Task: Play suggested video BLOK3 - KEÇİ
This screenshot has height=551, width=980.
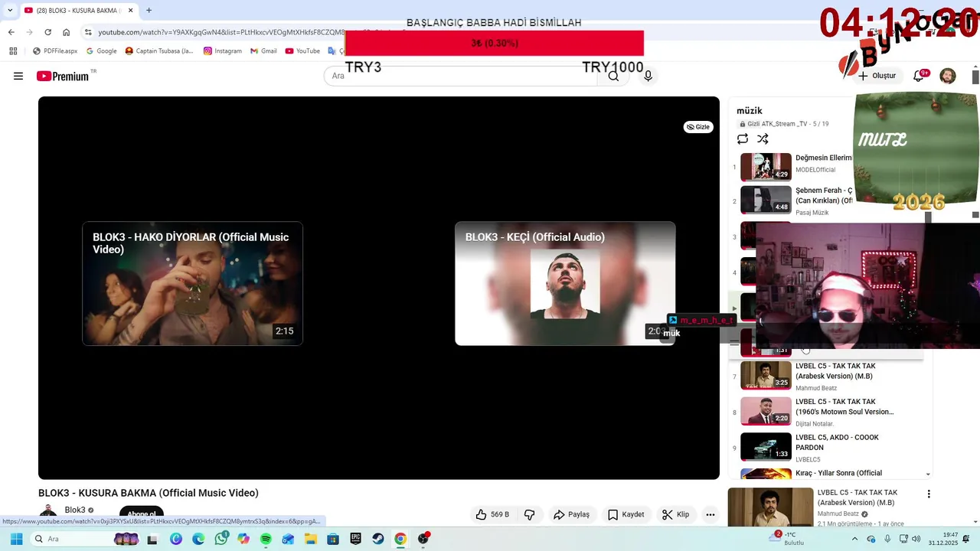Action: pos(565,283)
